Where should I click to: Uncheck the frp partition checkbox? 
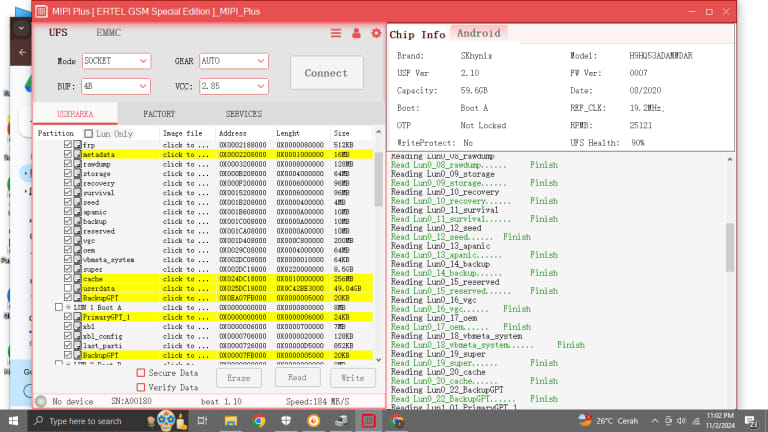pos(68,145)
